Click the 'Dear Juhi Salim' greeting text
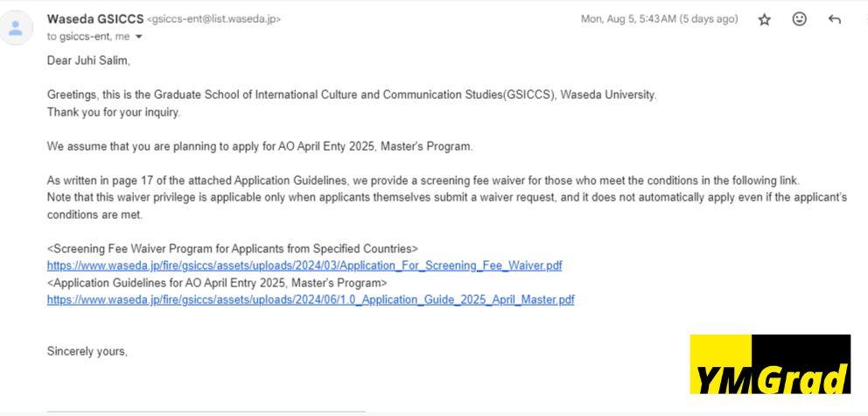Viewport: 868px width, 416px height. (88, 61)
